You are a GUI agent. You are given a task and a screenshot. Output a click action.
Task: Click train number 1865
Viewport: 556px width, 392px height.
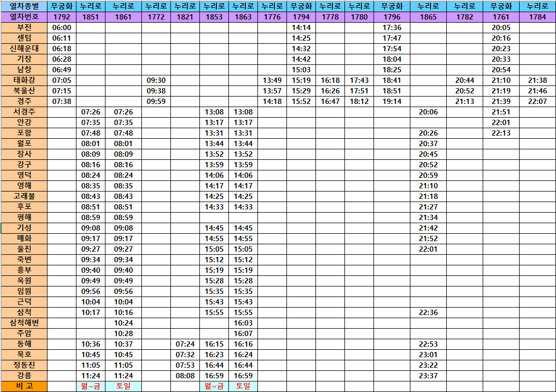click(428, 17)
